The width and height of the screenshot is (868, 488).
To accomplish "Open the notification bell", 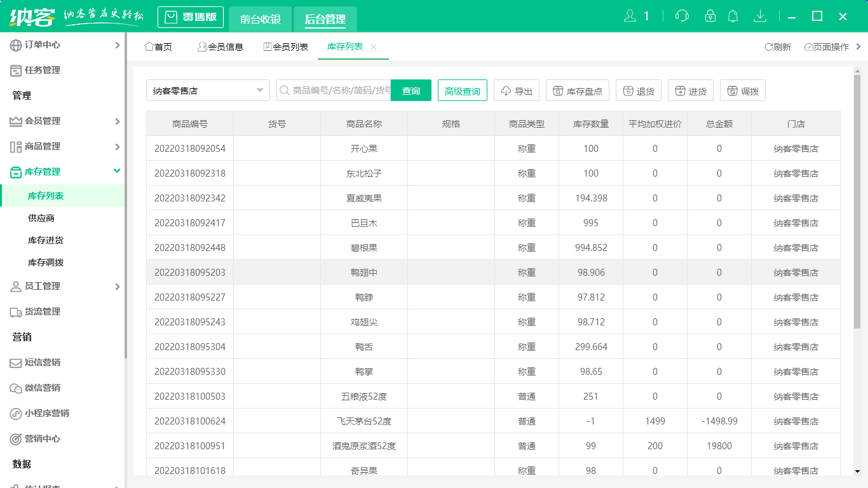I will tap(733, 17).
